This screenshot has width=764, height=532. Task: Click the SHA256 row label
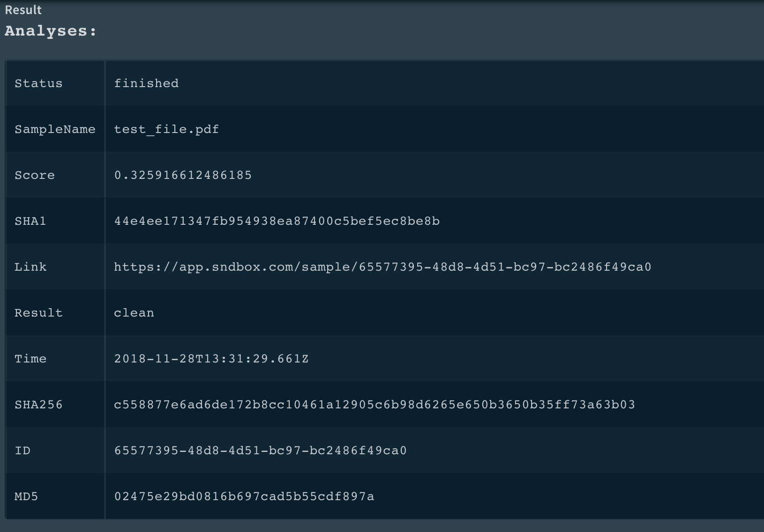[38, 405]
